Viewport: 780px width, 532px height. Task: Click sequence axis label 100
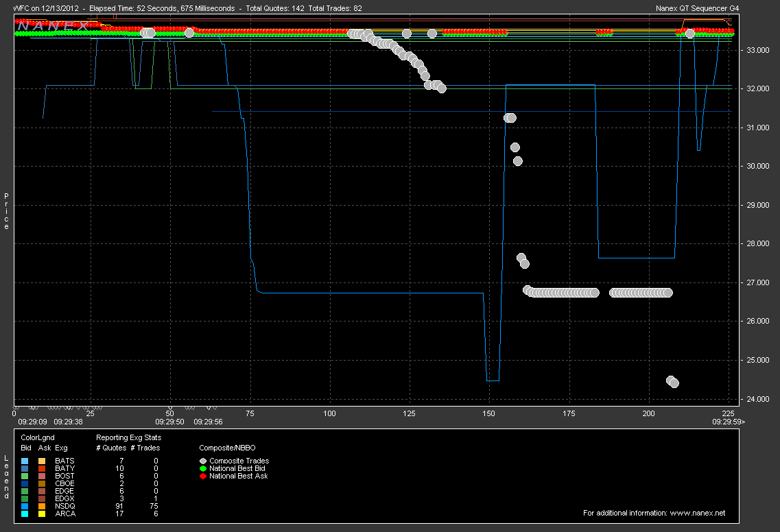pos(329,413)
